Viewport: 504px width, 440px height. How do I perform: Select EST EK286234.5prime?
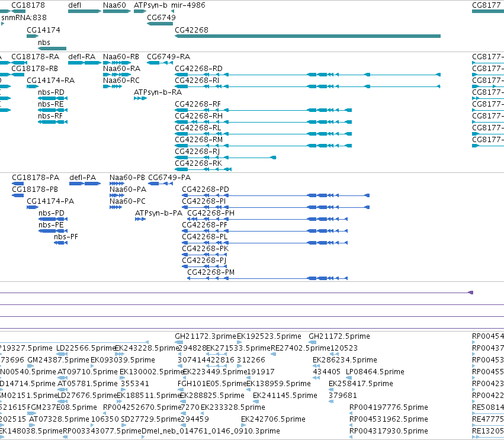pos(345,360)
